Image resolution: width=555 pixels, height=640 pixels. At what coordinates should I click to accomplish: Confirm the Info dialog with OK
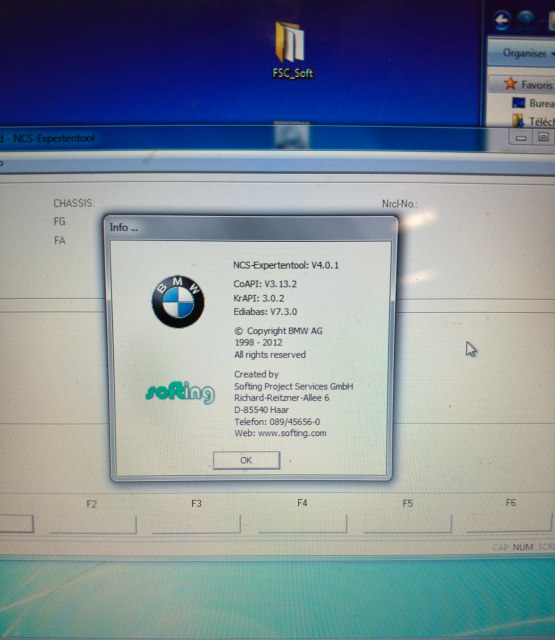point(246,460)
